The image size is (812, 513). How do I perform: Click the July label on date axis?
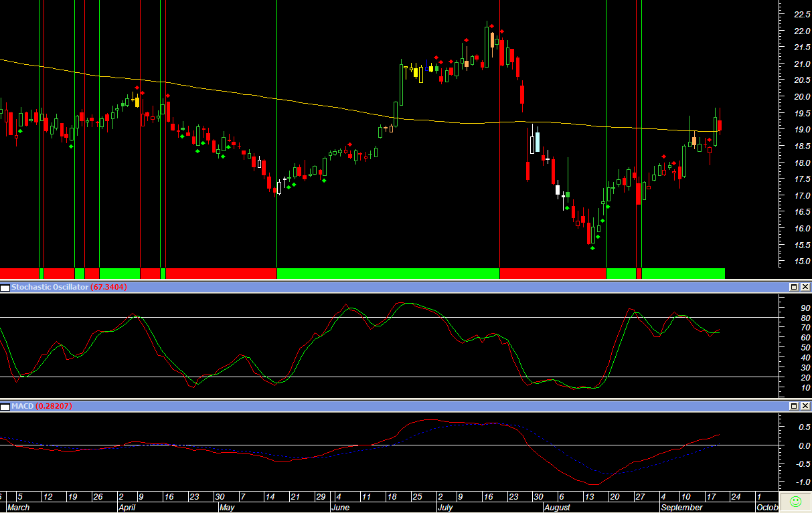445,508
